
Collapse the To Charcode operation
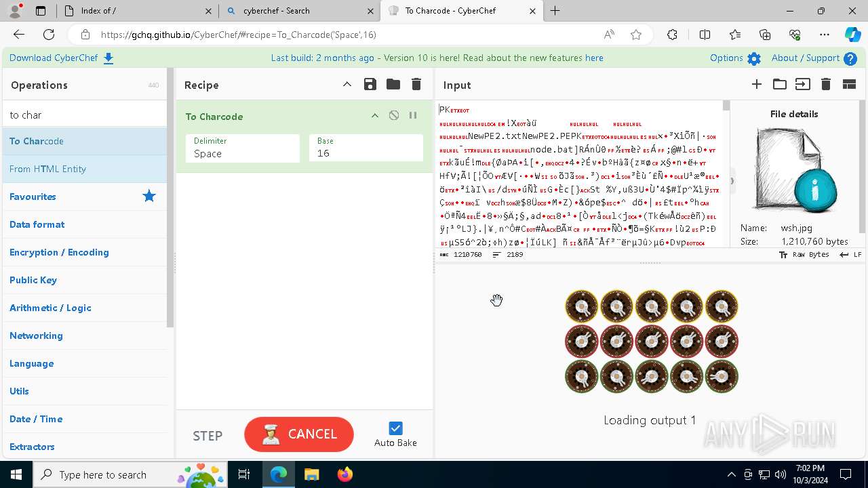(374, 116)
